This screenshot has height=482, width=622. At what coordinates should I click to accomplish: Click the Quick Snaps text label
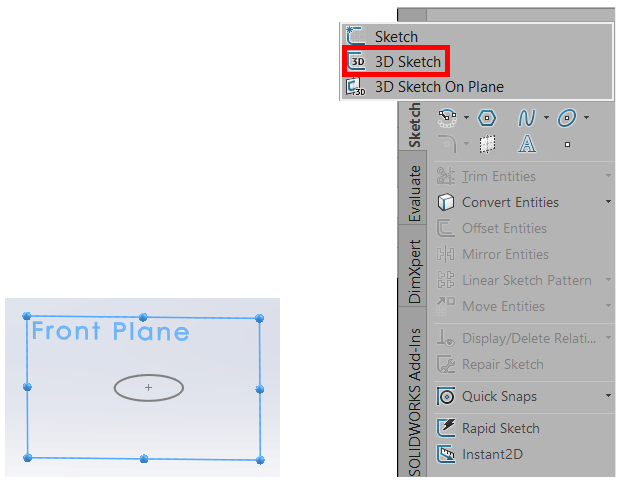[499, 396]
